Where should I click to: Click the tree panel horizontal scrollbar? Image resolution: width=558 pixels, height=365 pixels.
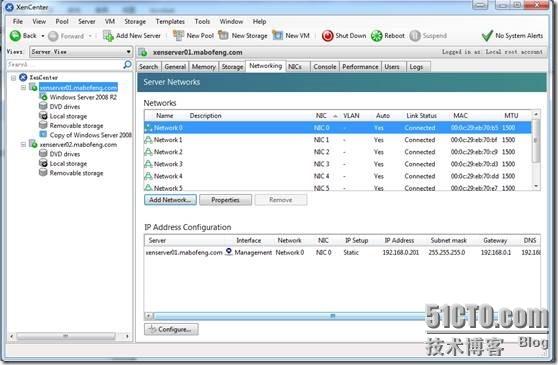[65, 336]
